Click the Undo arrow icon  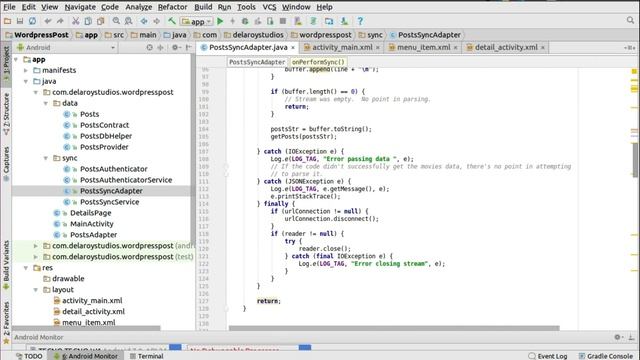[x=48, y=21]
